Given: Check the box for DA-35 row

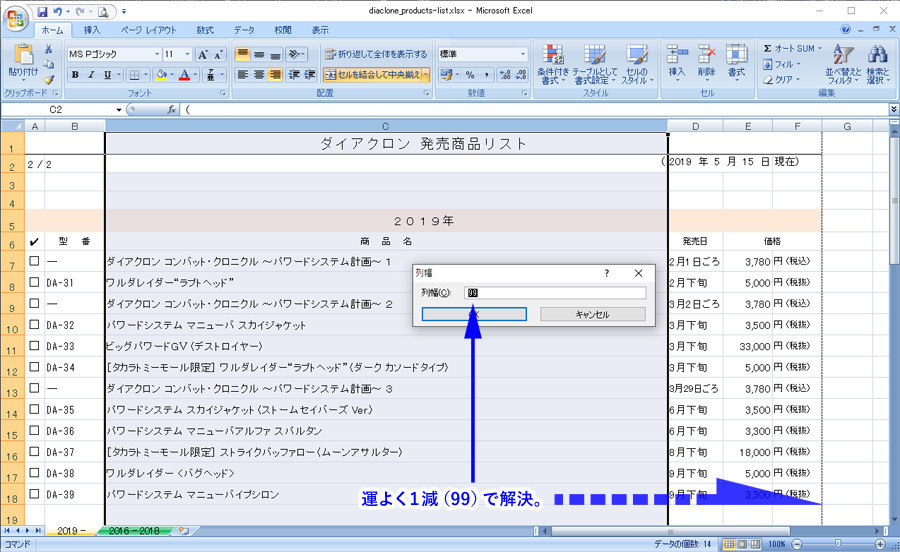Looking at the screenshot, I should pos(34,409).
